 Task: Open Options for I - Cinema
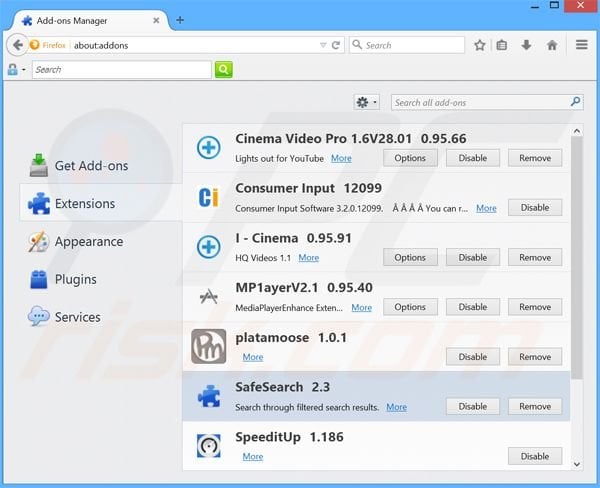point(410,258)
